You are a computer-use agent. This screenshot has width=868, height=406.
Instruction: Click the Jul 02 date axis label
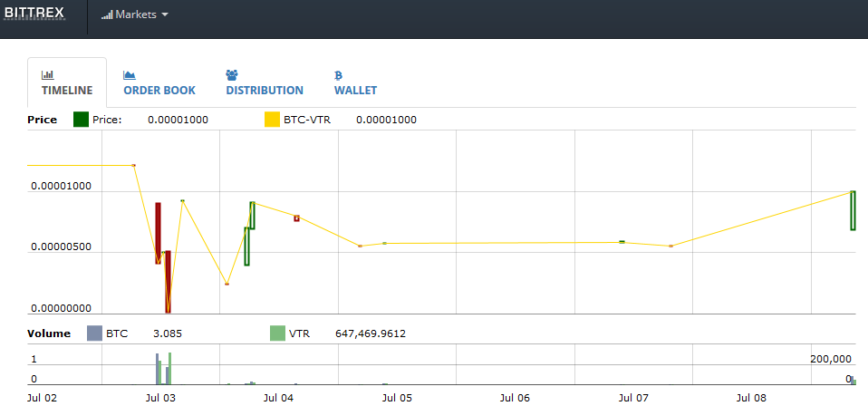point(42,398)
